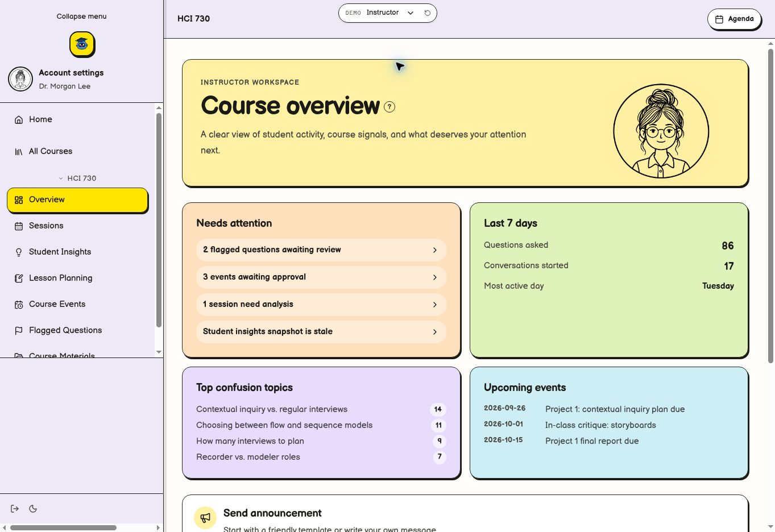
Task: Click the sidebar vertical scrollbar thumb
Action: 159,220
